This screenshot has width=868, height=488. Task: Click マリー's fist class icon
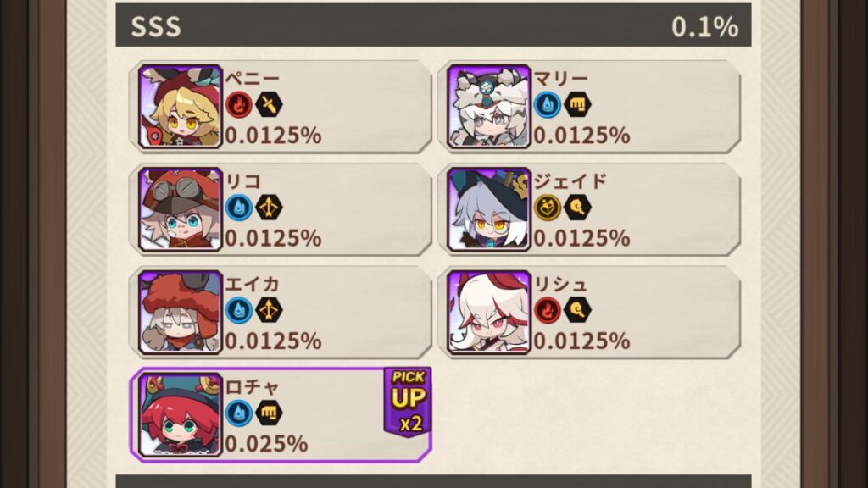point(577,104)
